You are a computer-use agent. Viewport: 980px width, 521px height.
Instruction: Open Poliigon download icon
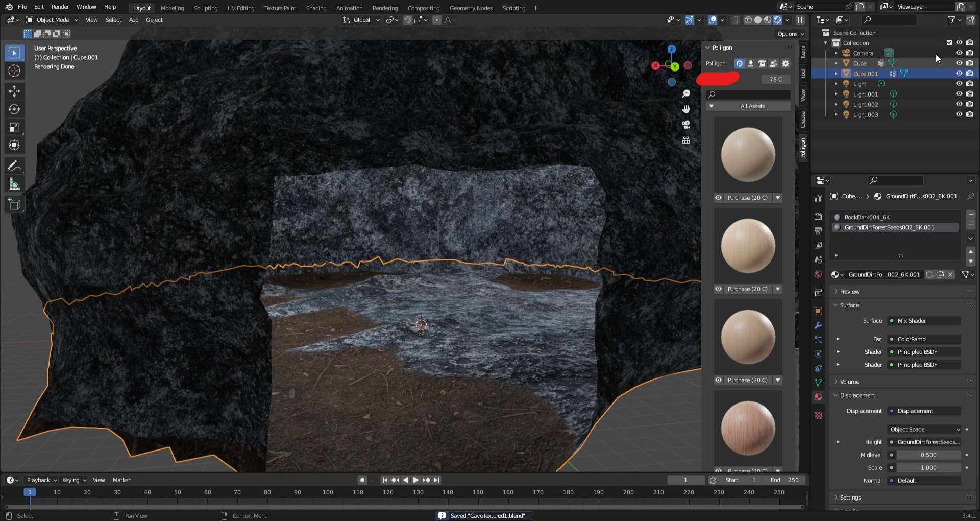tap(751, 64)
